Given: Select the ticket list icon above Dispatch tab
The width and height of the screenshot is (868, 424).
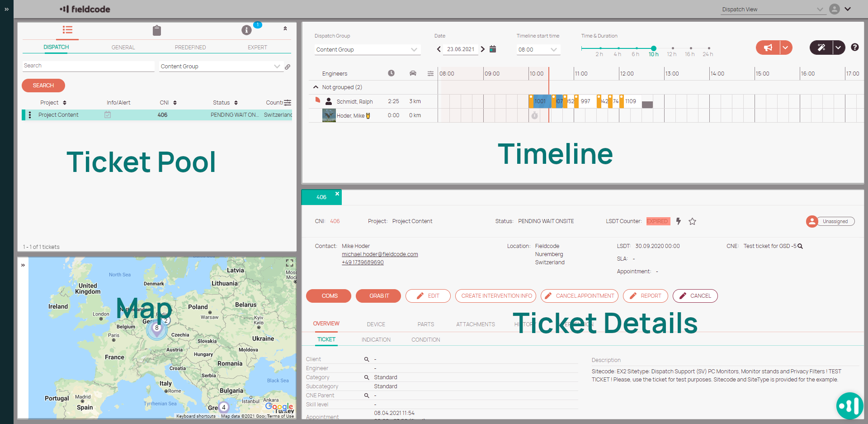Looking at the screenshot, I should coord(67,30).
